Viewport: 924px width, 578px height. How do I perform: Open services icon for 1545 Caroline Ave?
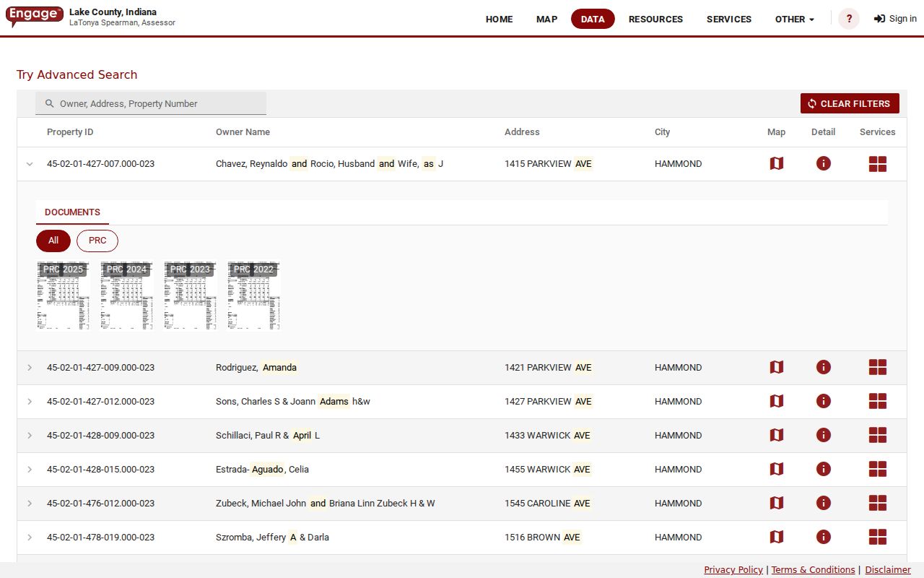pyautogui.click(x=877, y=504)
